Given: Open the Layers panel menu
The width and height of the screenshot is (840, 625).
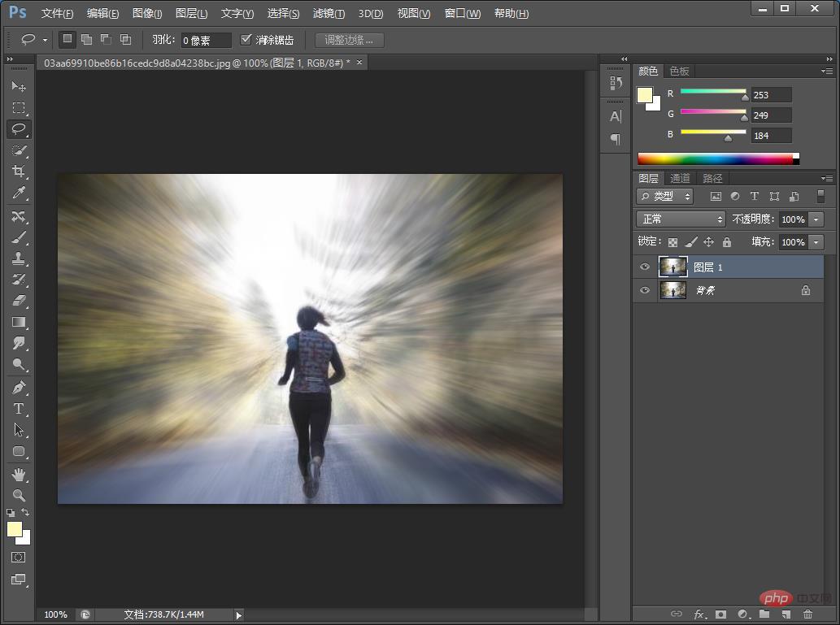Looking at the screenshot, I should click(x=827, y=178).
